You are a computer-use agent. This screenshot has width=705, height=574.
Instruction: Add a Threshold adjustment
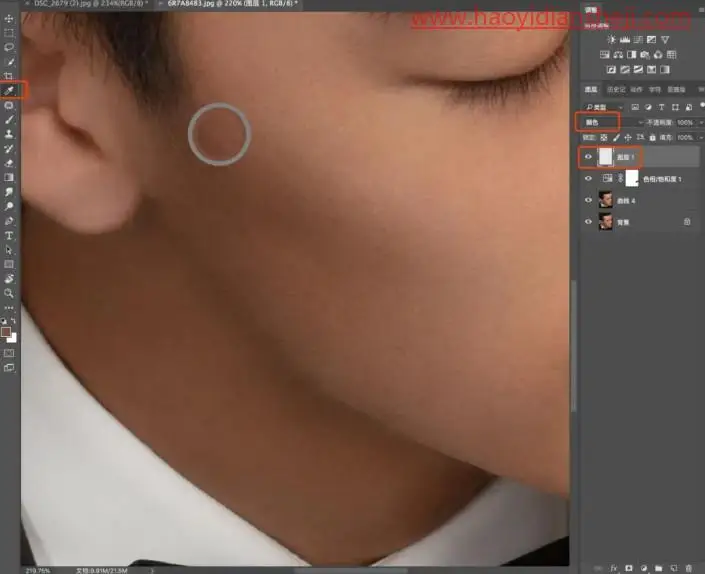click(638, 70)
